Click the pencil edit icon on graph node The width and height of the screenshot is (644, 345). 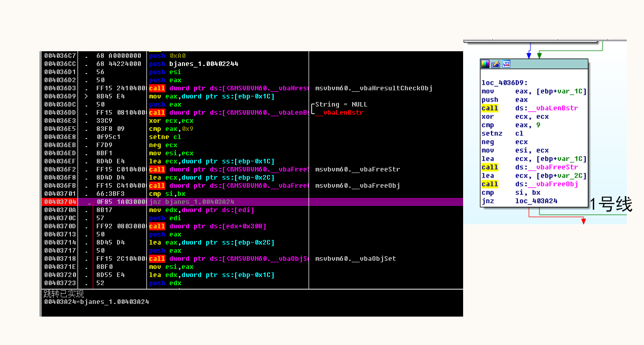point(496,64)
